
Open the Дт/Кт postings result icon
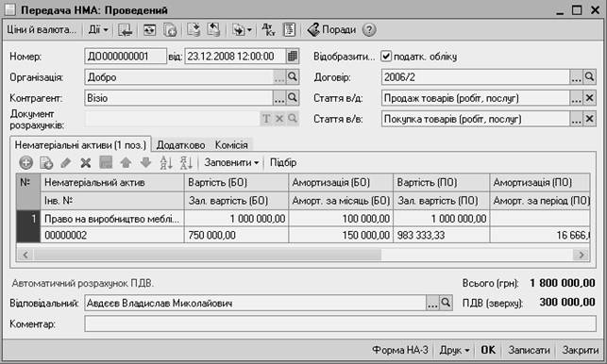[269, 30]
